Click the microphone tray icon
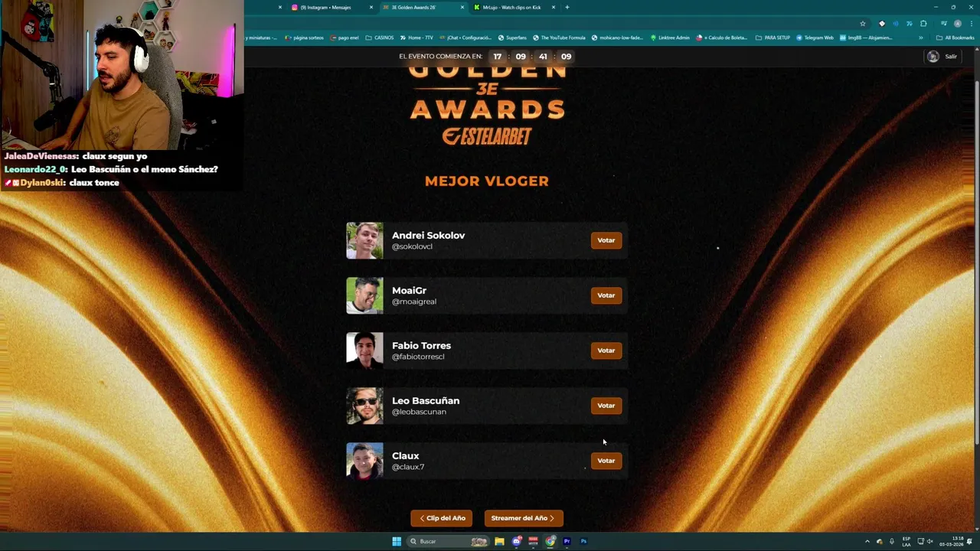 pyautogui.click(x=891, y=541)
